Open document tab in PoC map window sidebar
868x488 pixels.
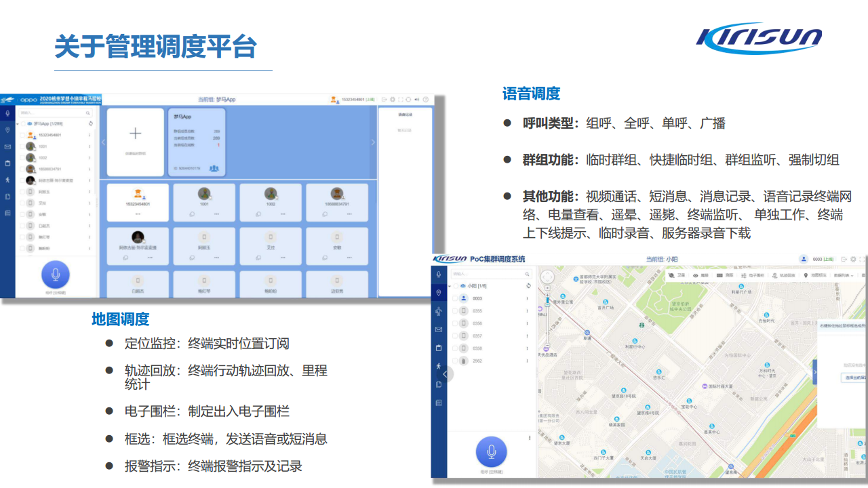[x=439, y=384]
